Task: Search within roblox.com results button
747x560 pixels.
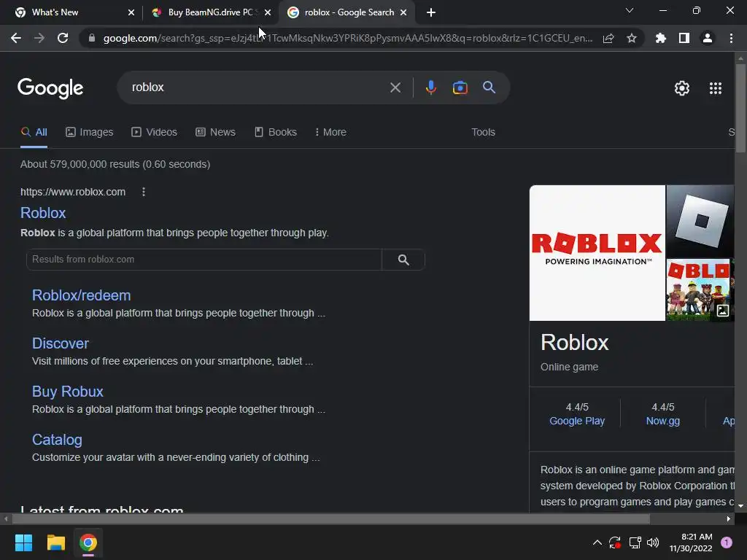Action: coord(403,260)
